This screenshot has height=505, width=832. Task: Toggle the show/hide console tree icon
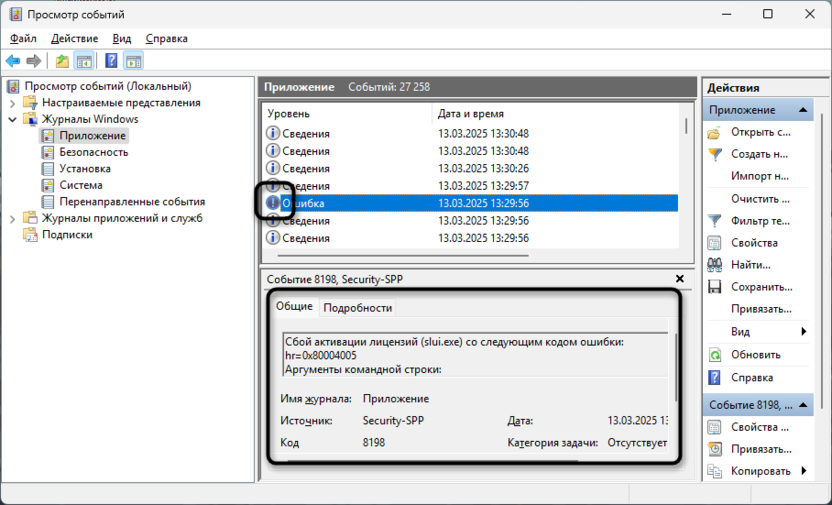[84, 61]
